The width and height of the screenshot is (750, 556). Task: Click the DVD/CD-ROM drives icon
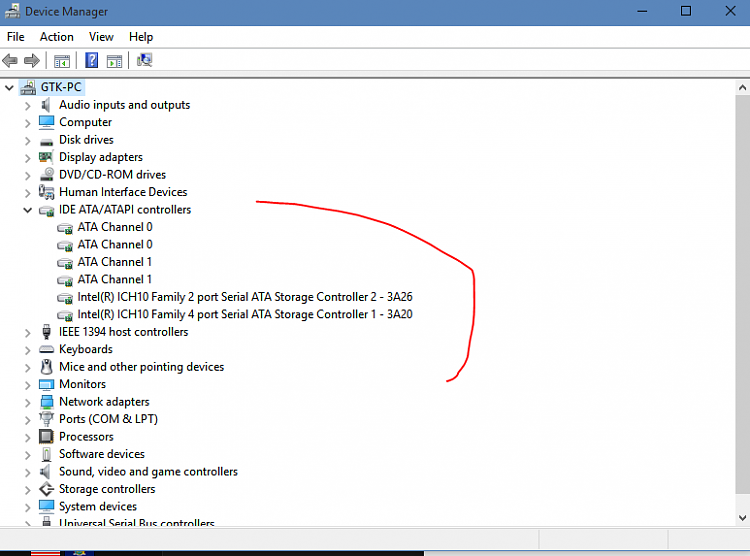click(x=46, y=174)
